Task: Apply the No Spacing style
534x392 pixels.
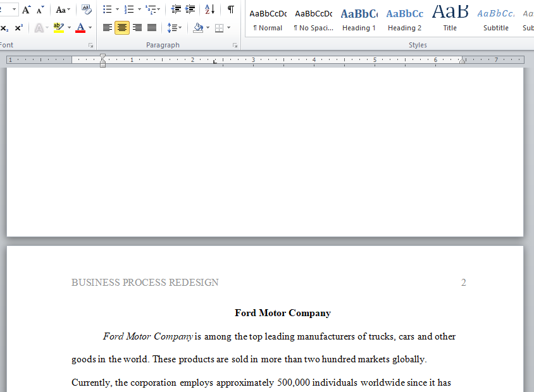Action: pyautogui.click(x=314, y=20)
